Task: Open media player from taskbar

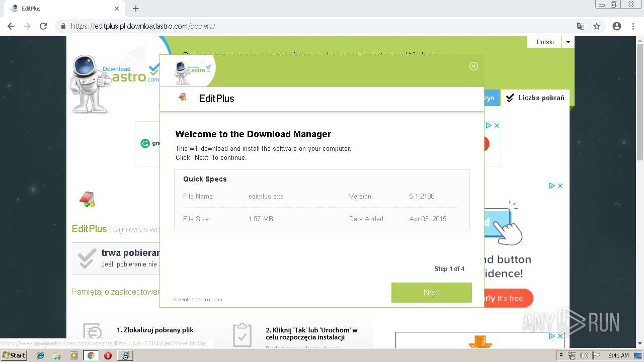Action: 74,355
